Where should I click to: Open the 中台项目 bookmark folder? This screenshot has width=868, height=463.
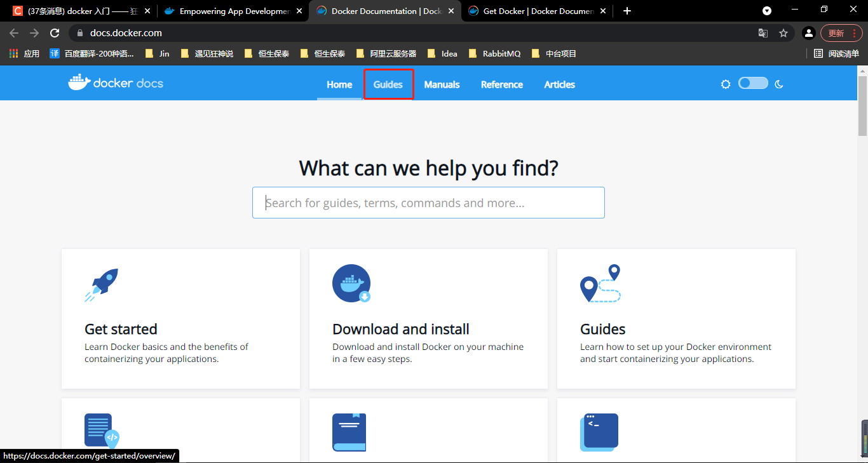coord(554,54)
